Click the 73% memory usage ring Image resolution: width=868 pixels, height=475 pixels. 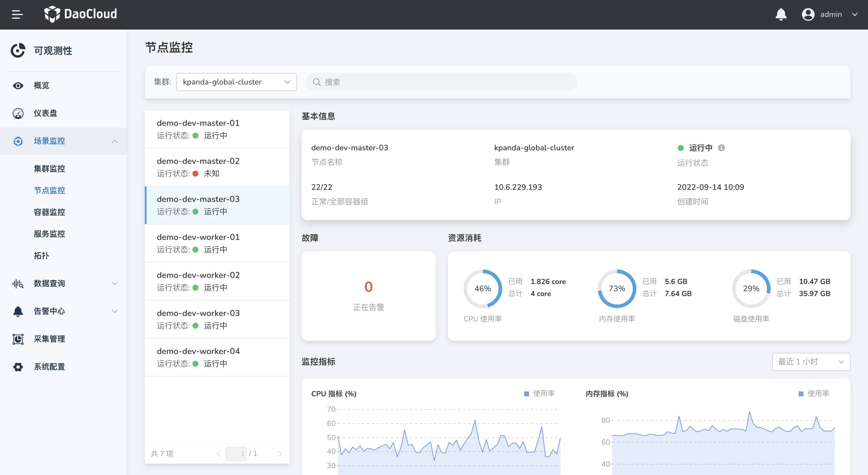click(x=617, y=289)
